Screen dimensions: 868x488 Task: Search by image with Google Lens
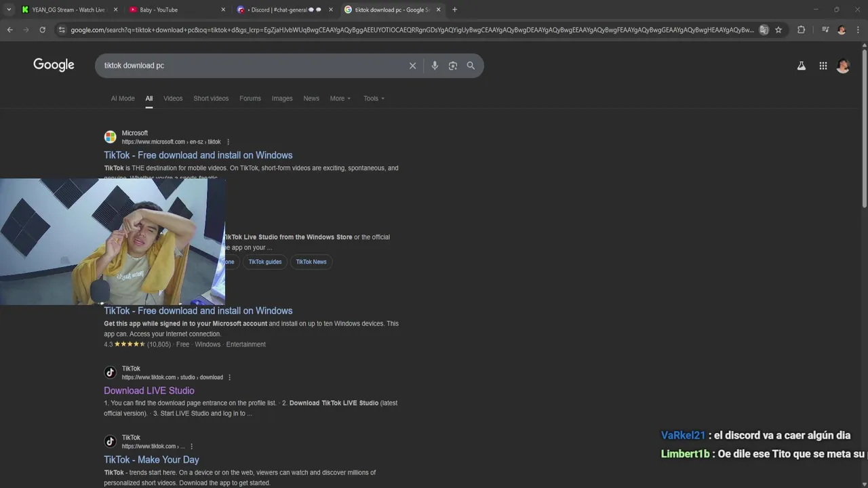(453, 66)
